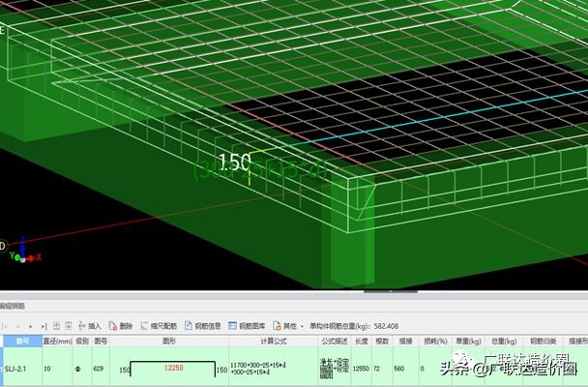
Task: Click the diameter cell showing 10
Action: pyautogui.click(x=57, y=369)
